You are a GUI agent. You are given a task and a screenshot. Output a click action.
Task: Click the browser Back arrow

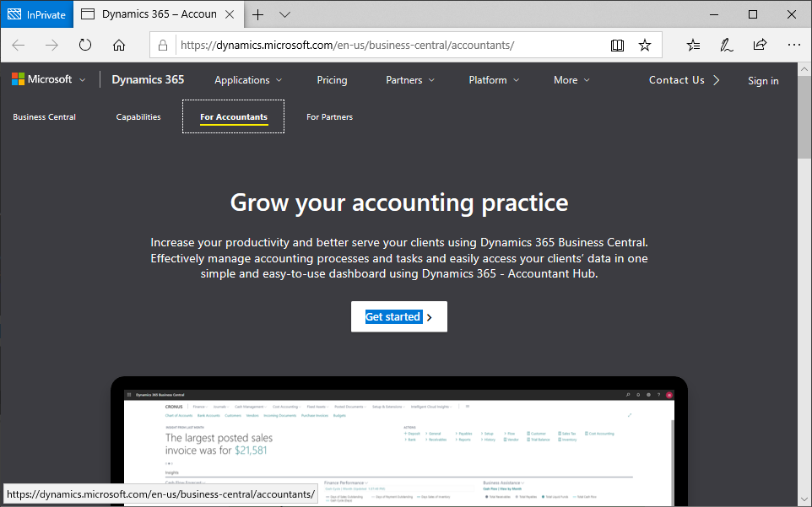click(x=19, y=46)
